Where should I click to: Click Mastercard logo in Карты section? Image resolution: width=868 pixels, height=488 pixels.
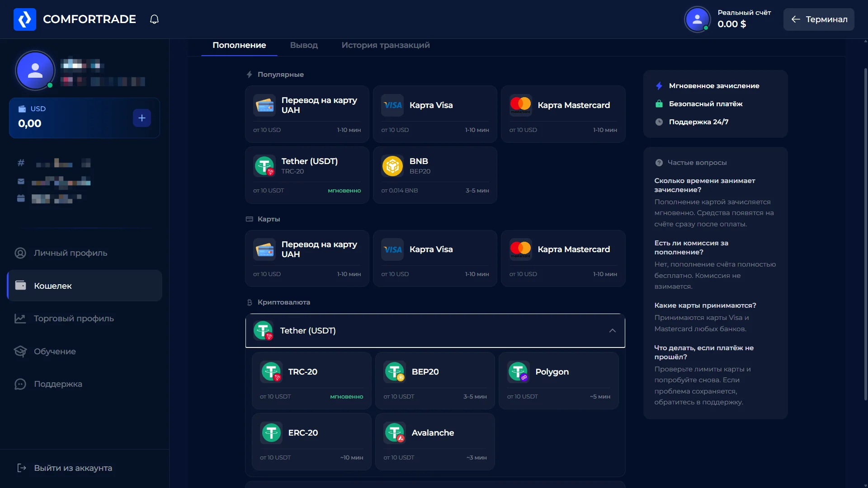point(520,249)
